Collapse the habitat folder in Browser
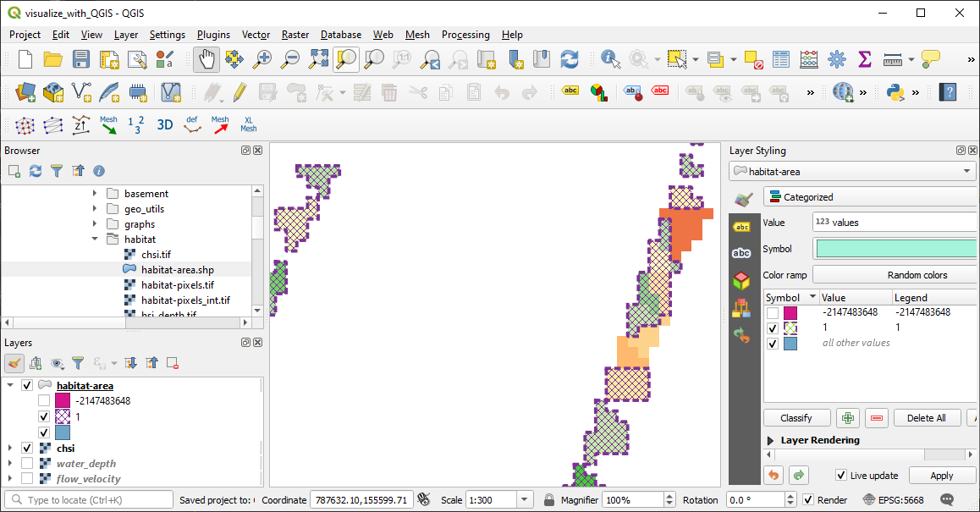Viewport: 980px width, 512px height. pos(95,239)
